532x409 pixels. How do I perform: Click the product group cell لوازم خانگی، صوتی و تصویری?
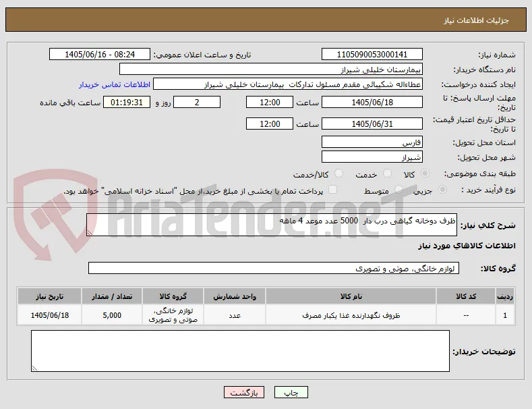pyautogui.click(x=173, y=315)
